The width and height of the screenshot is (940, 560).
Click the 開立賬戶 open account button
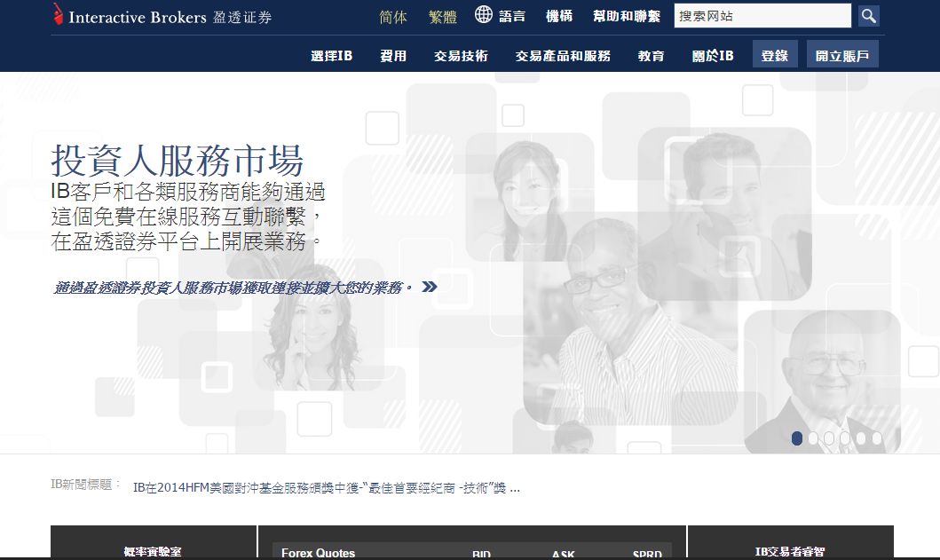point(842,54)
